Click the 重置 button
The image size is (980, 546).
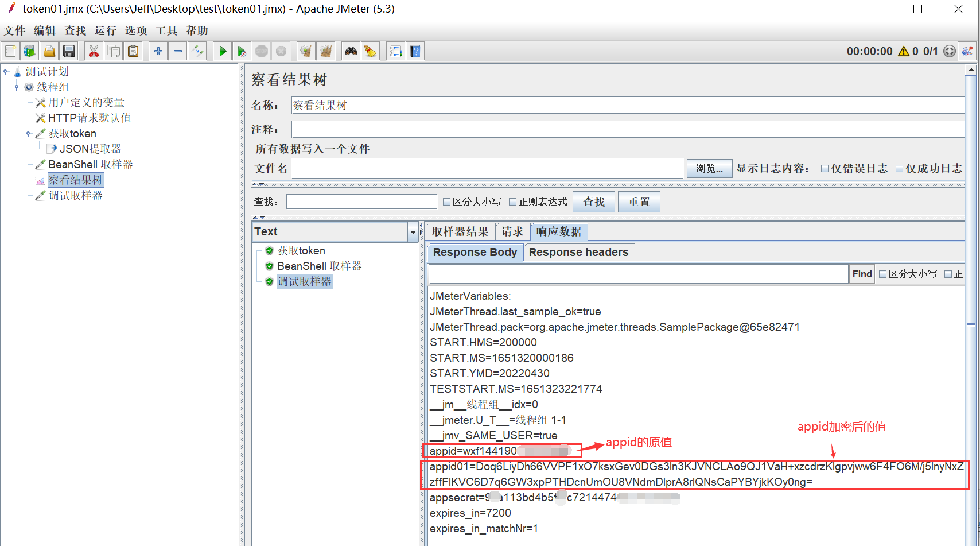pyautogui.click(x=639, y=202)
